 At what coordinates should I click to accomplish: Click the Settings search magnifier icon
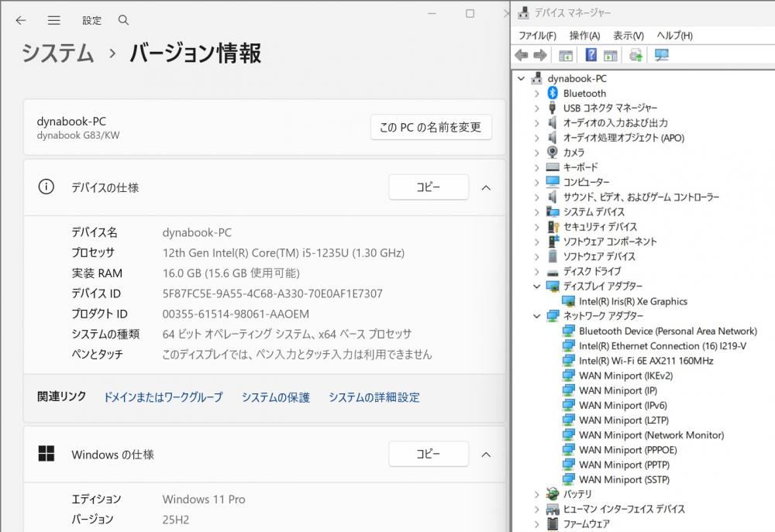point(123,20)
